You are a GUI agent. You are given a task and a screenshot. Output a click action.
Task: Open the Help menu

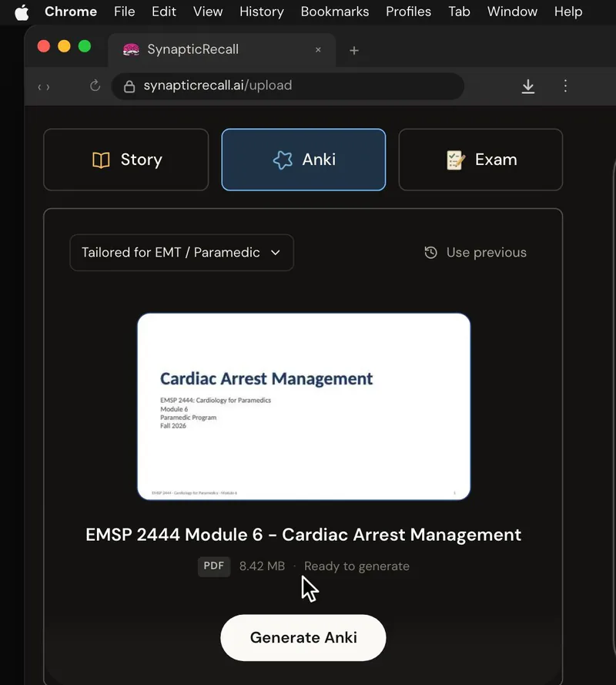coord(568,12)
